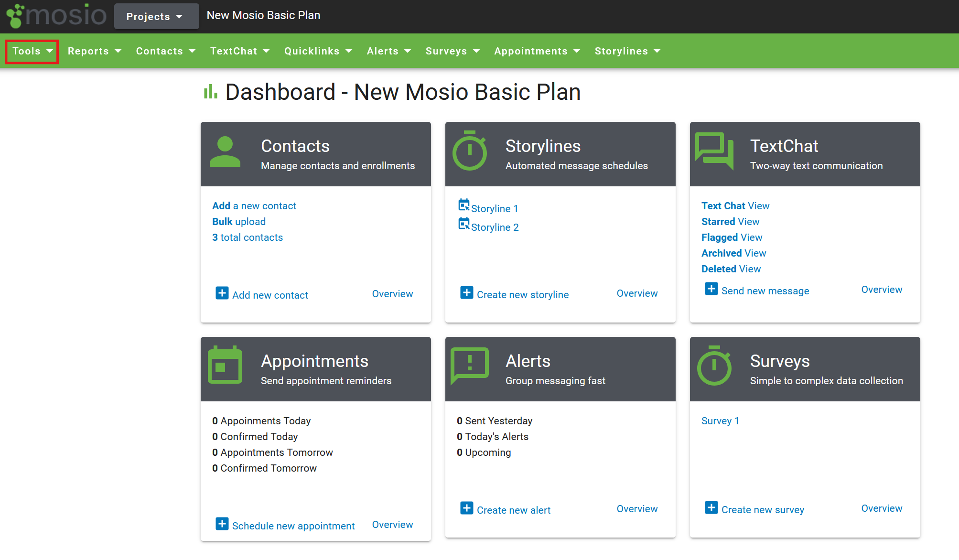This screenshot has width=959, height=560.
Task: Expand the Storylines menu in navbar
Action: 627,51
